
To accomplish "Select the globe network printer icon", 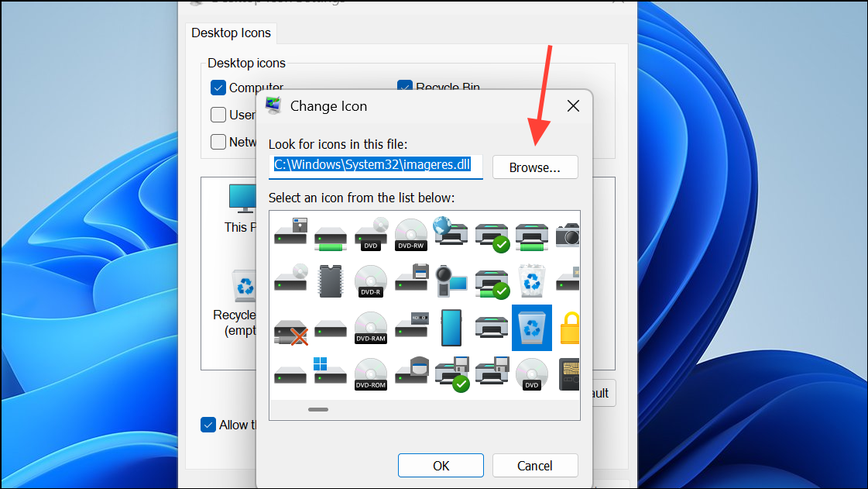I will [451, 232].
